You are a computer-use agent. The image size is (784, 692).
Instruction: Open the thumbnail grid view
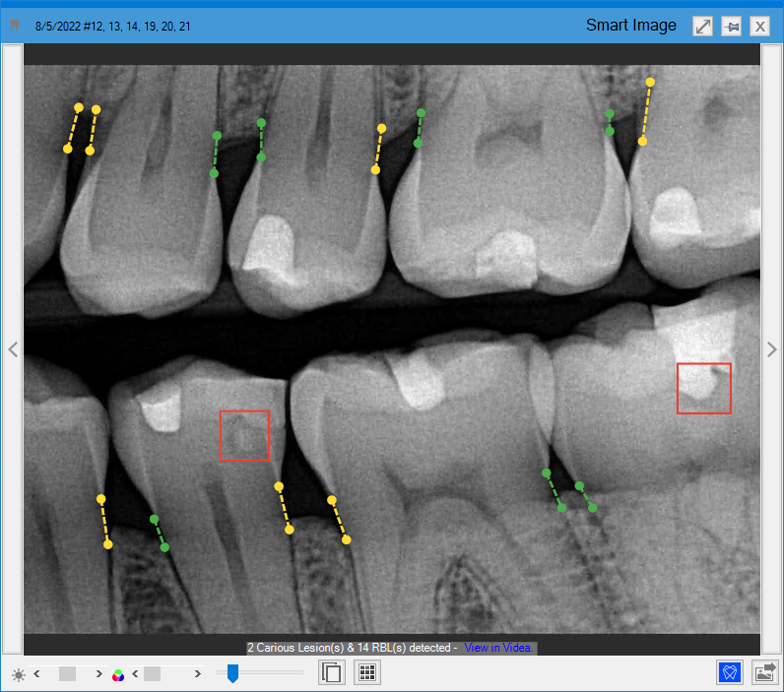[367, 673]
